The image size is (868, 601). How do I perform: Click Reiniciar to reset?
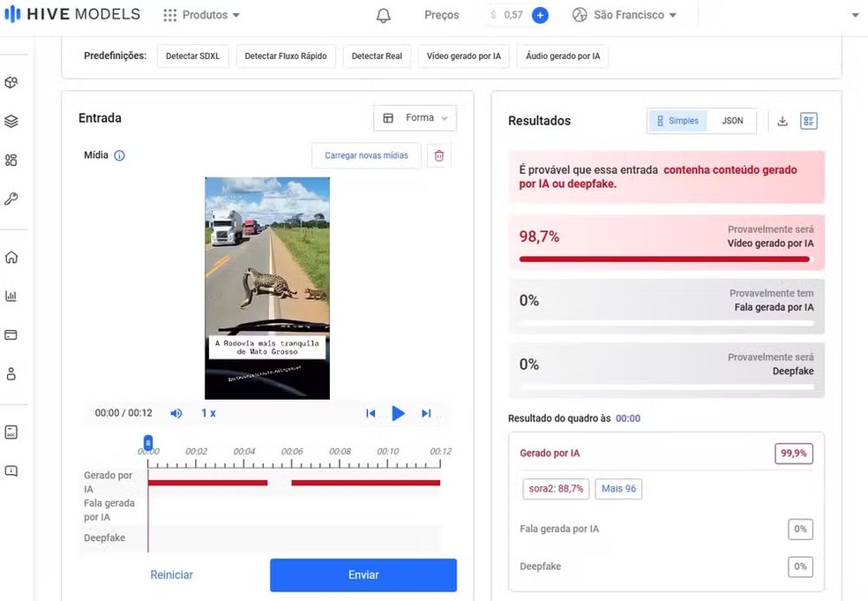click(172, 575)
